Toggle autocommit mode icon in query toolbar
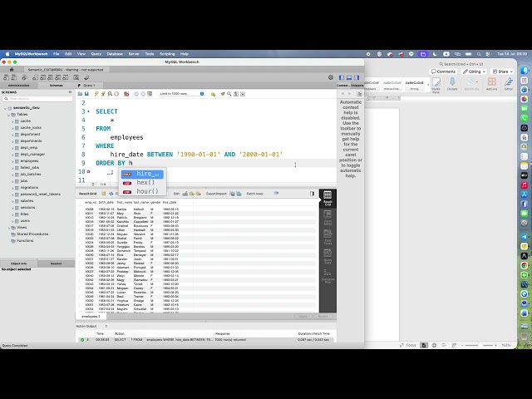This screenshot has height=399, width=532. (x=150, y=94)
